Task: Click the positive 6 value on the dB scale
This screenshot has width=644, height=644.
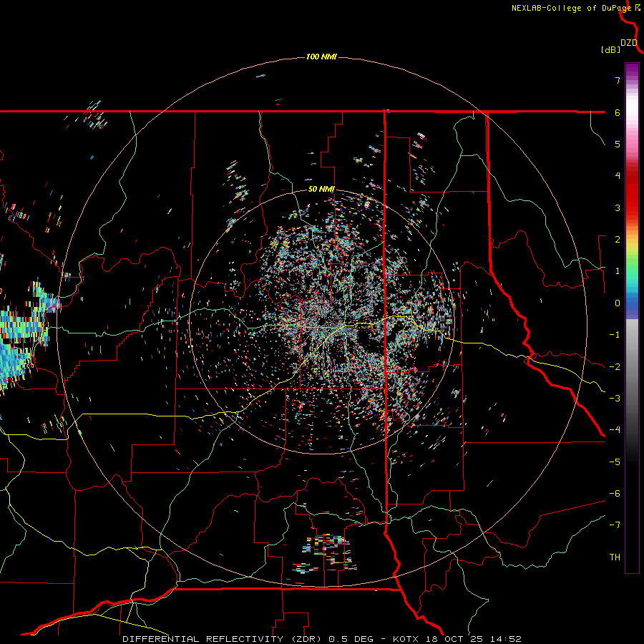Action: (x=618, y=112)
